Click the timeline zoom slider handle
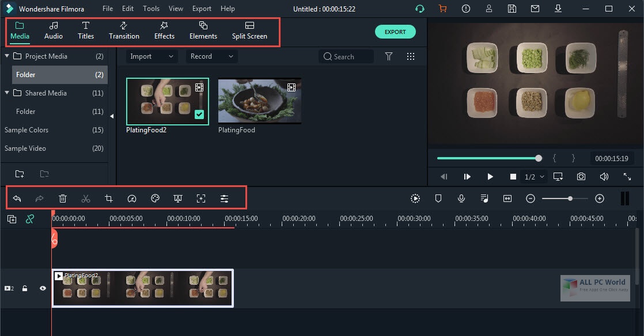The width and height of the screenshot is (644, 336). pyautogui.click(x=570, y=198)
